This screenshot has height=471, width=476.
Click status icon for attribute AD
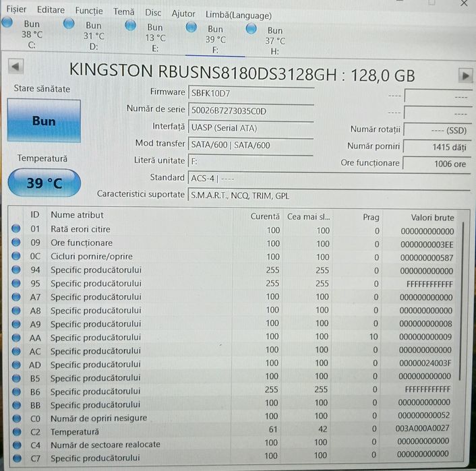[x=16, y=365]
